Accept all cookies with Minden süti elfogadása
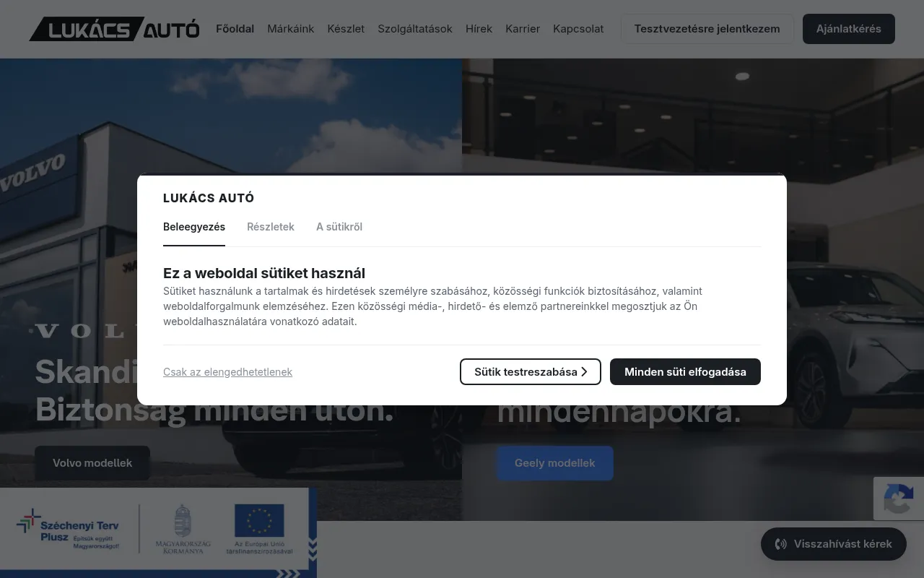 (685, 372)
